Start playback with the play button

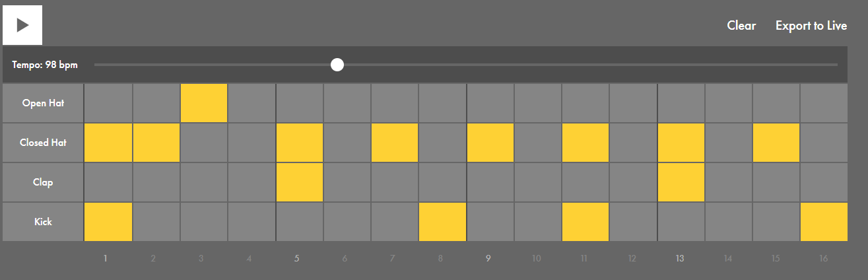(x=22, y=25)
